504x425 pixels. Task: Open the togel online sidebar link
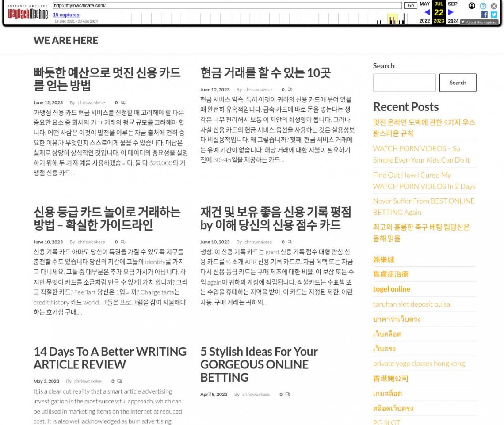(x=391, y=289)
